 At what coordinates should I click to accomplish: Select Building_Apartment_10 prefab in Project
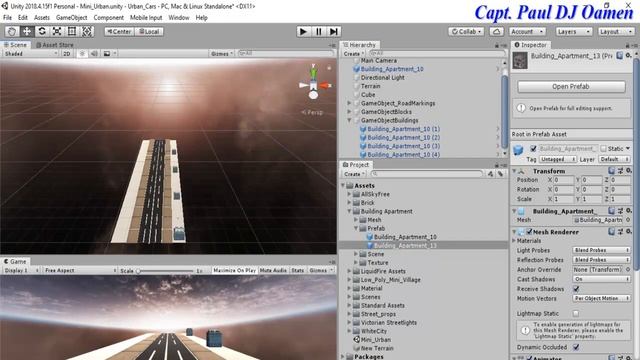coord(405,237)
